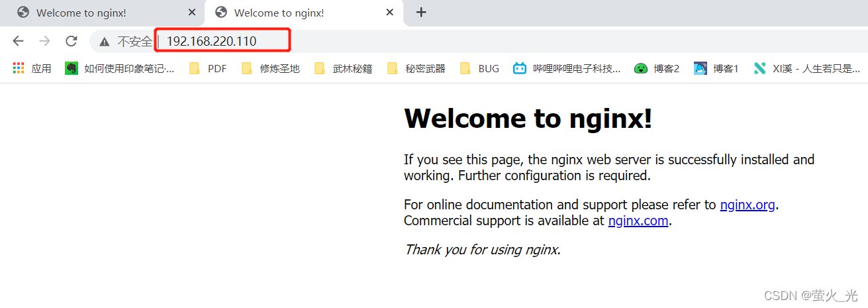Open a new tab with plus button
Image resolution: width=868 pixels, height=308 pixels.
click(421, 13)
